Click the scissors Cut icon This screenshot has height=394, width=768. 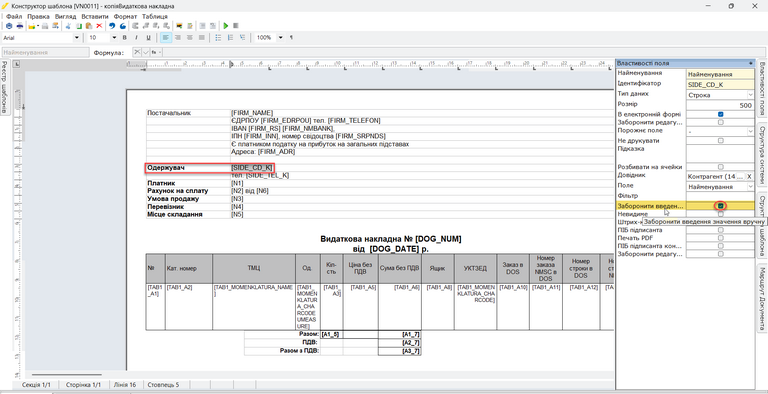pyautogui.click(x=68, y=25)
